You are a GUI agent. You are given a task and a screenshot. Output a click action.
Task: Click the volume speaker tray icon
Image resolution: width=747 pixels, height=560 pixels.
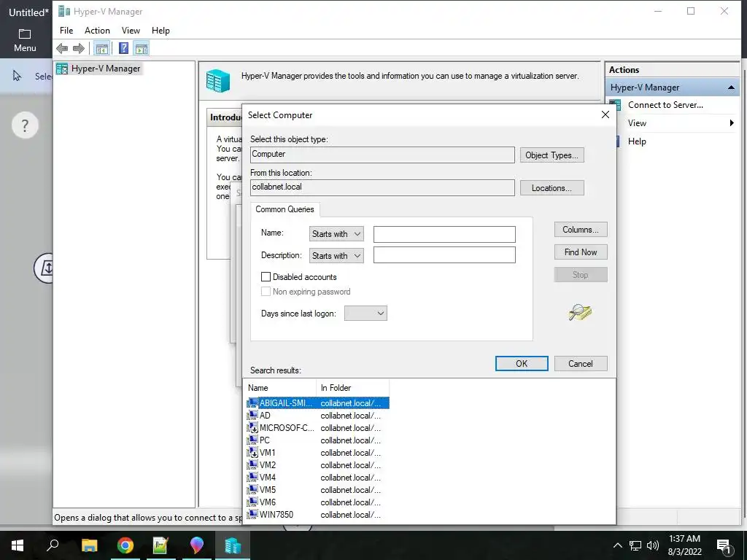coord(653,545)
